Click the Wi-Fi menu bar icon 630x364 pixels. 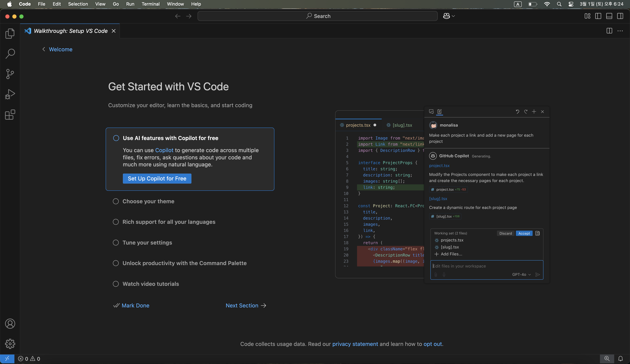pos(547,4)
